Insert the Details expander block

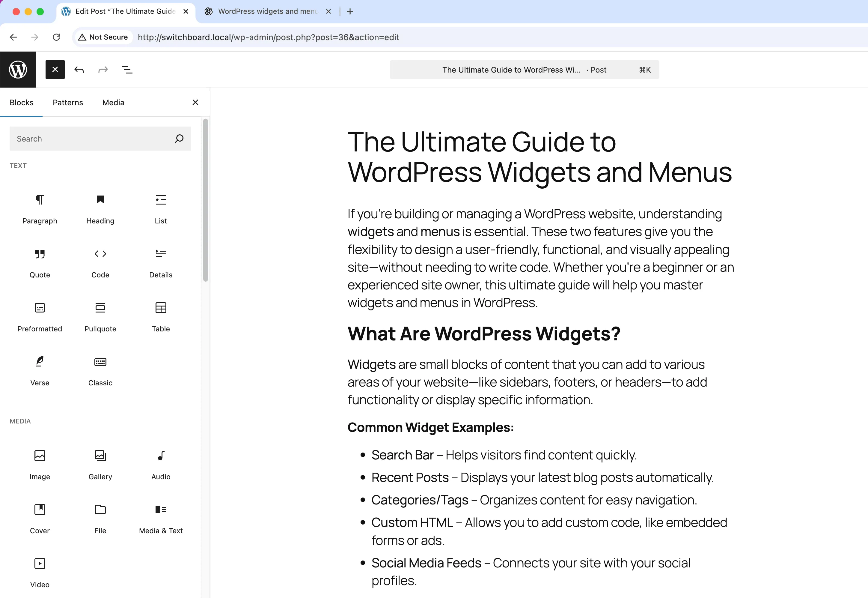(x=161, y=263)
